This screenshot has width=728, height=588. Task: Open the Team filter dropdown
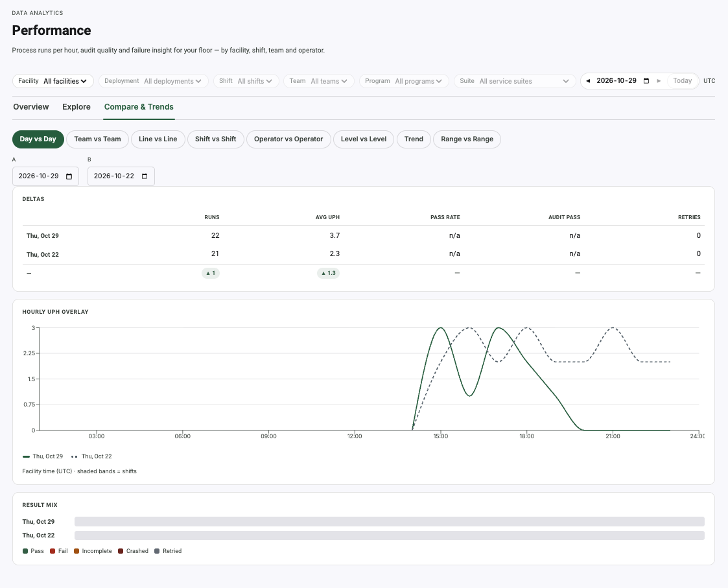[x=318, y=81]
